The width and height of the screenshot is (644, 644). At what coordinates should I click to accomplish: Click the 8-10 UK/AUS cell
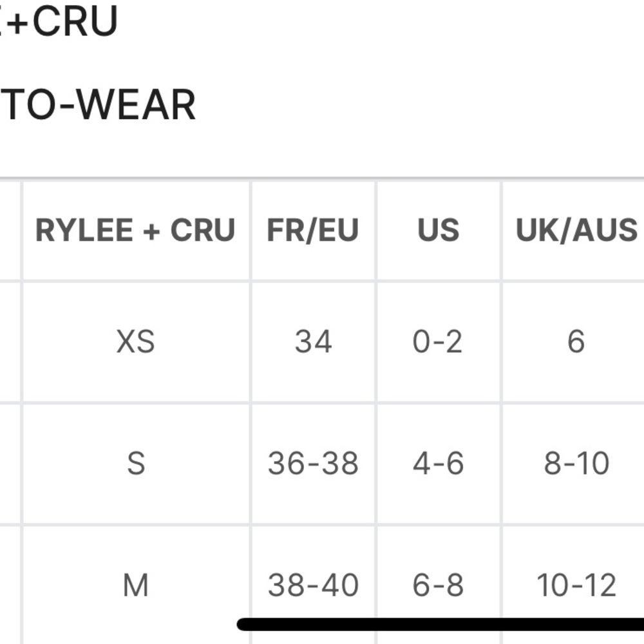[x=576, y=463]
